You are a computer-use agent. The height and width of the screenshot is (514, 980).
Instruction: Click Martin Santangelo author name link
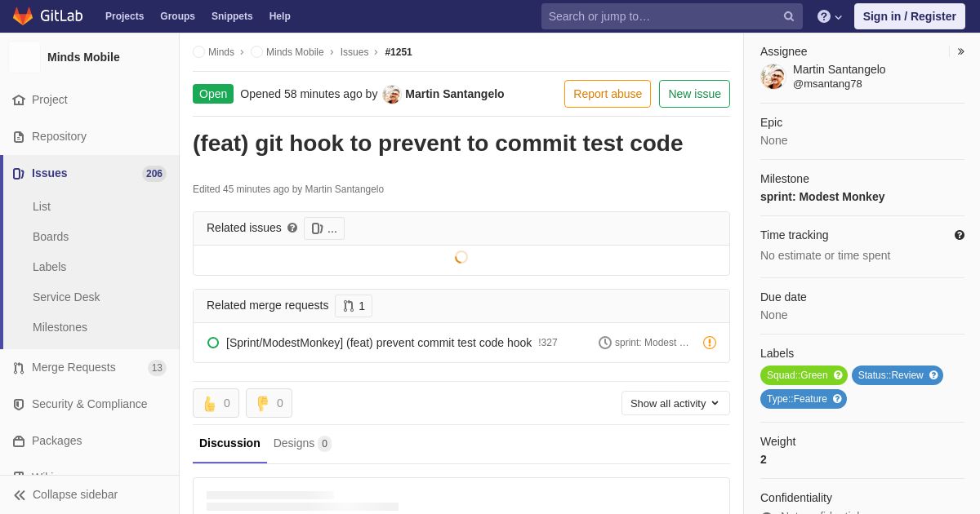click(455, 94)
